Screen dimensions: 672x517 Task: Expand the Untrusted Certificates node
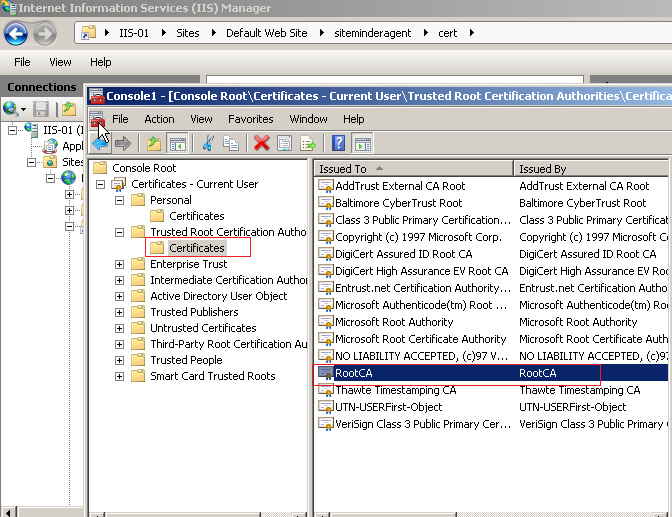120,328
